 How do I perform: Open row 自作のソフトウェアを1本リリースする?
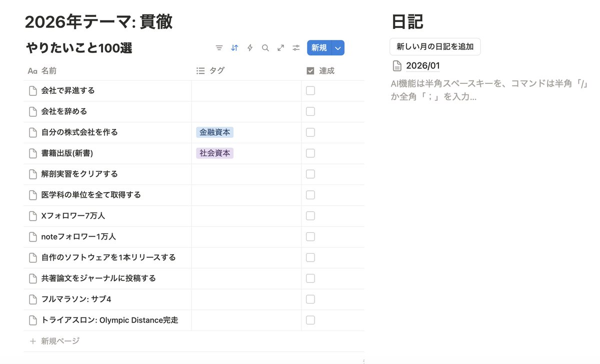pos(108,258)
